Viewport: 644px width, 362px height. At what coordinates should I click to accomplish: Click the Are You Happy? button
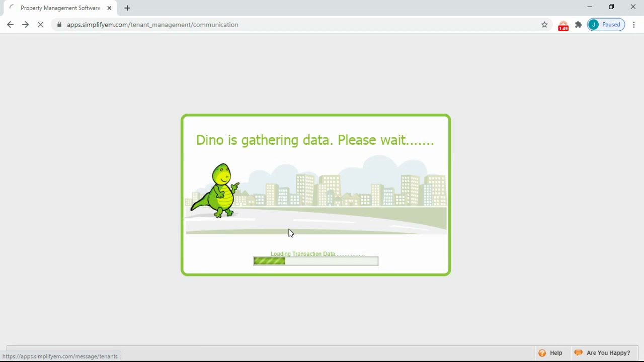click(x=603, y=353)
